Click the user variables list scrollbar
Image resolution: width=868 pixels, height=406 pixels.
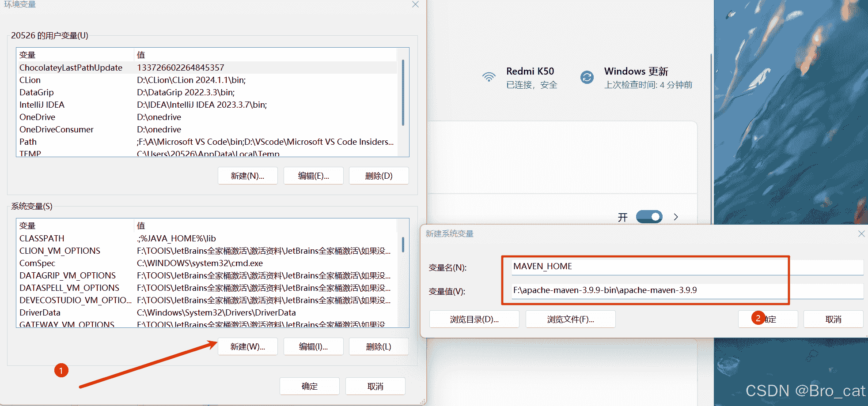point(403,93)
